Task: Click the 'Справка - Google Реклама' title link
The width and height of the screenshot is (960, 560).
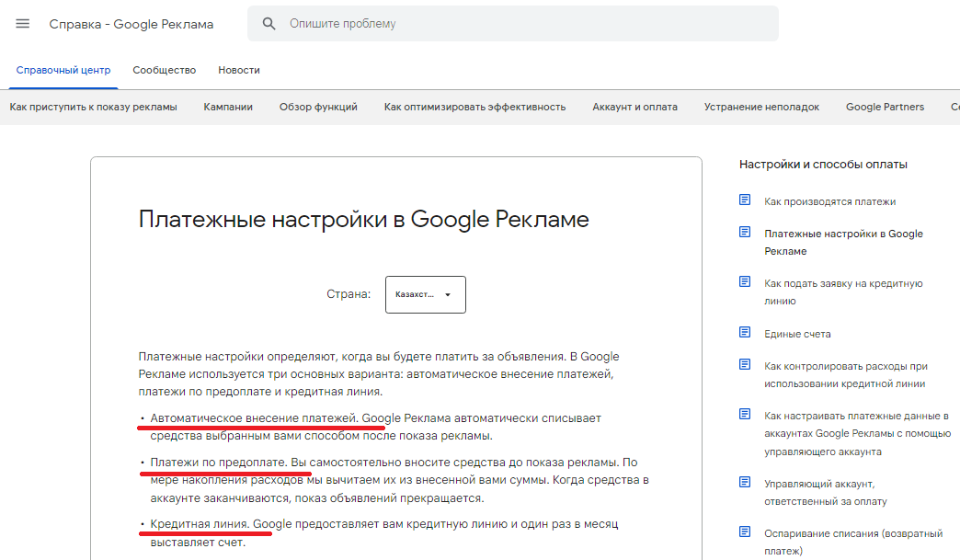Action: (x=131, y=25)
